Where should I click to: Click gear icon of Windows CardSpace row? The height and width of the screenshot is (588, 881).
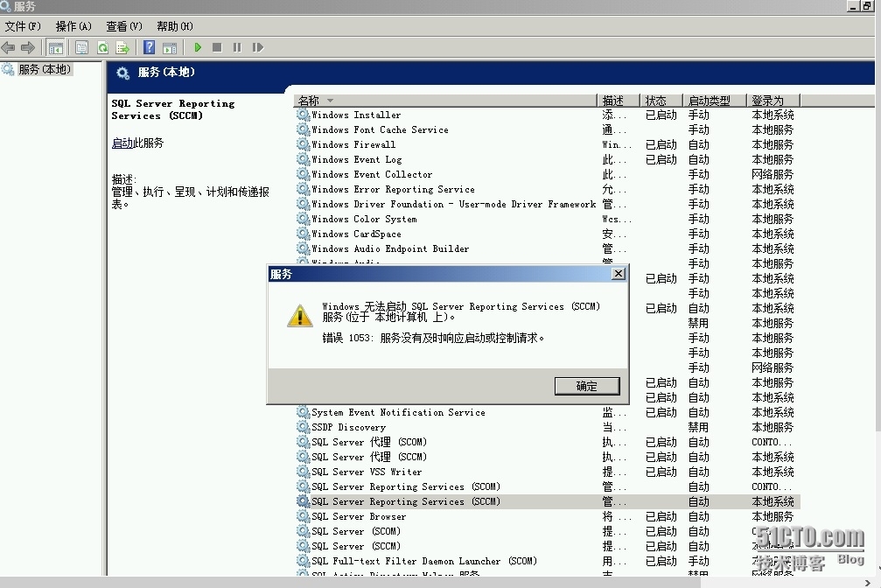pyautogui.click(x=304, y=234)
